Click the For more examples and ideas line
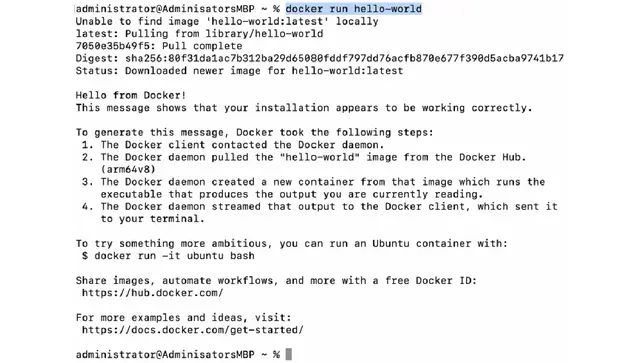Image resolution: width=640 pixels, height=363 pixels. (184, 317)
